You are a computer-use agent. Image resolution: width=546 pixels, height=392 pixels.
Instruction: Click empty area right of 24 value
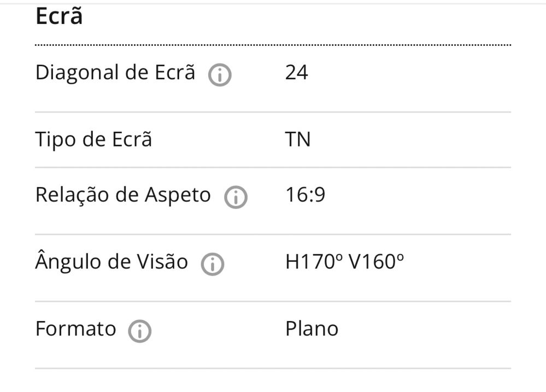click(x=410, y=73)
